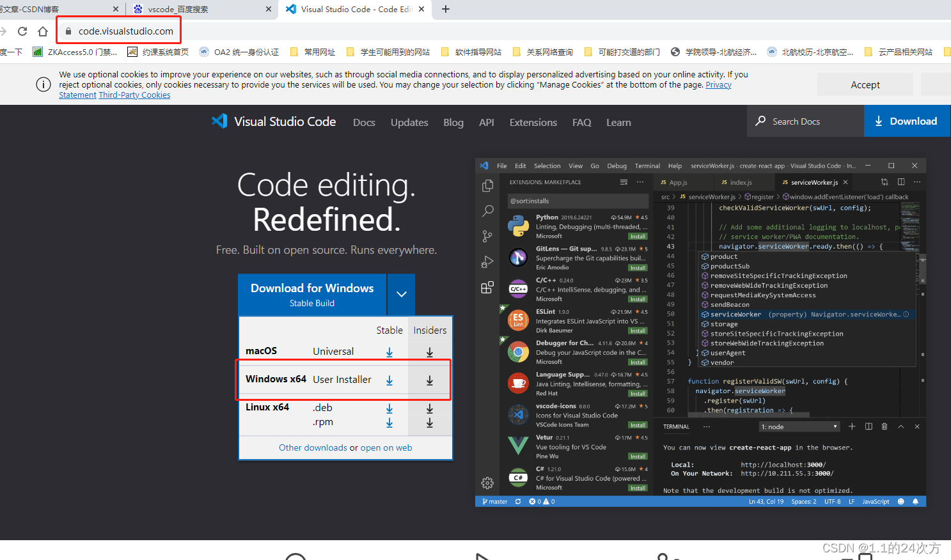Screen dimensions: 951x560
Task: Switch to the vscode_百度搜索 tab
Action: [201, 9]
